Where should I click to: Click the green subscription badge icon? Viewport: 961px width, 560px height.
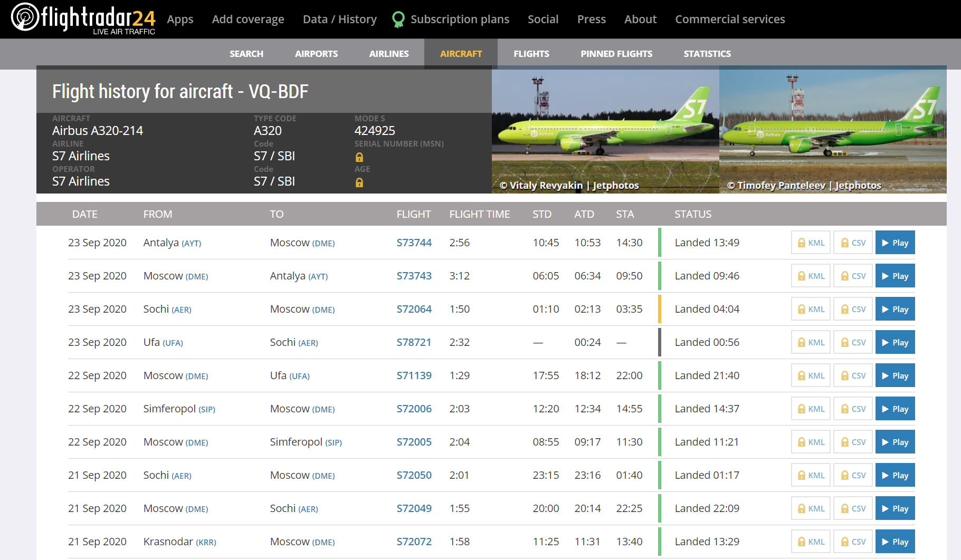pos(398,20)
